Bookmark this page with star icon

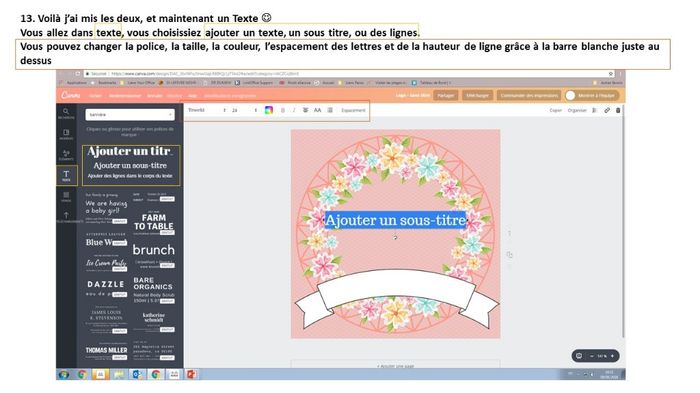(x=610, y=74)
